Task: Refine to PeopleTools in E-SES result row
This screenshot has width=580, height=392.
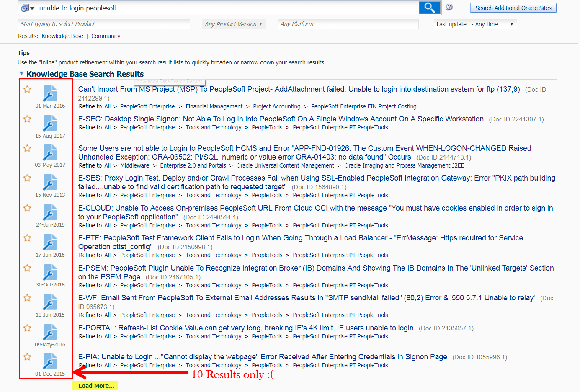Action: [267, 195]
